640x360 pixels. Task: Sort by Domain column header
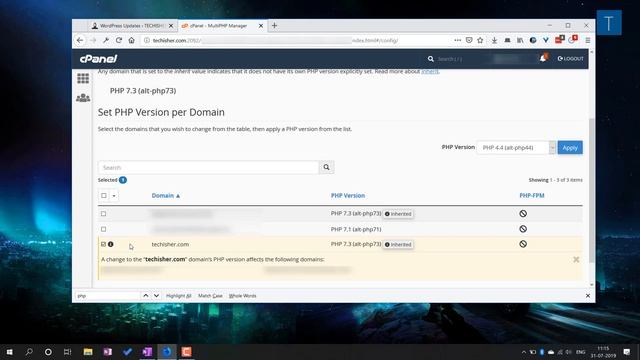click(166, 196)
